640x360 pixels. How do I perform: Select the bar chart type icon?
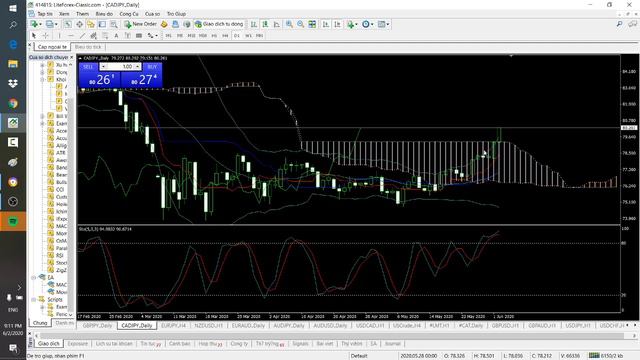(253, 24)
